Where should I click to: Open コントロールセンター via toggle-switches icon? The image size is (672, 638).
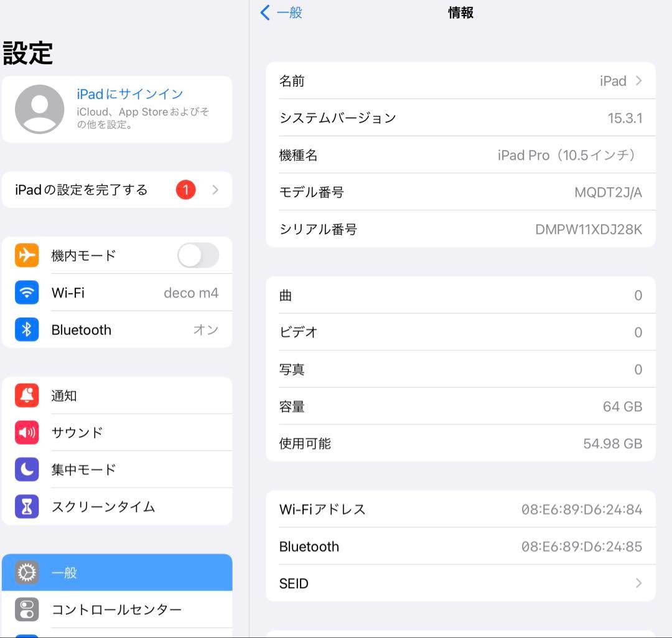coord(27,609)
